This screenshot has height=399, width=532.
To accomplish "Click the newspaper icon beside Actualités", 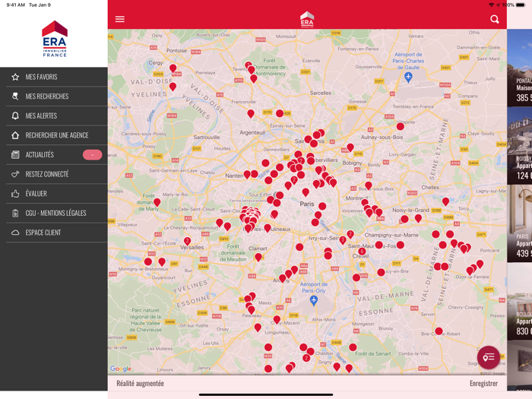I will (x=15, y=155).
